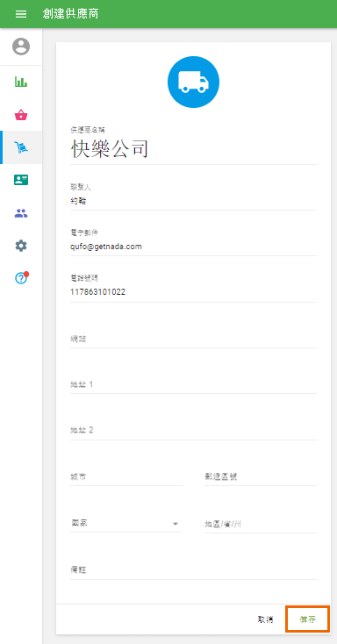Click the blue truck supplier avatar
The width and height of the screenshot is (337, 644).
[x=194, y=82]
